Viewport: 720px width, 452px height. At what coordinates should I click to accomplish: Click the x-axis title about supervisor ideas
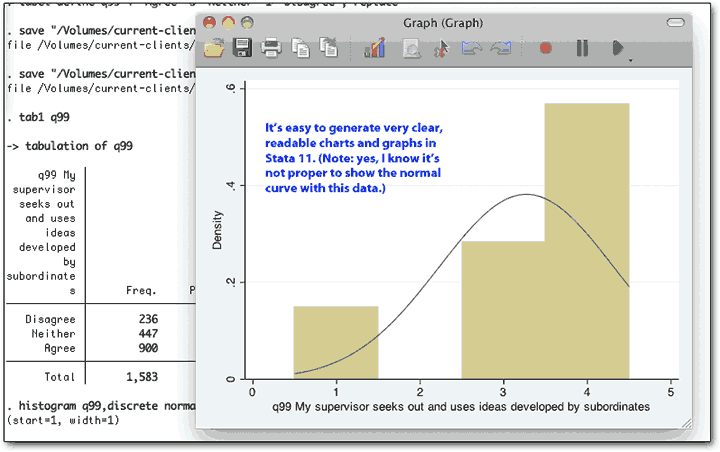tap(461, 407)
